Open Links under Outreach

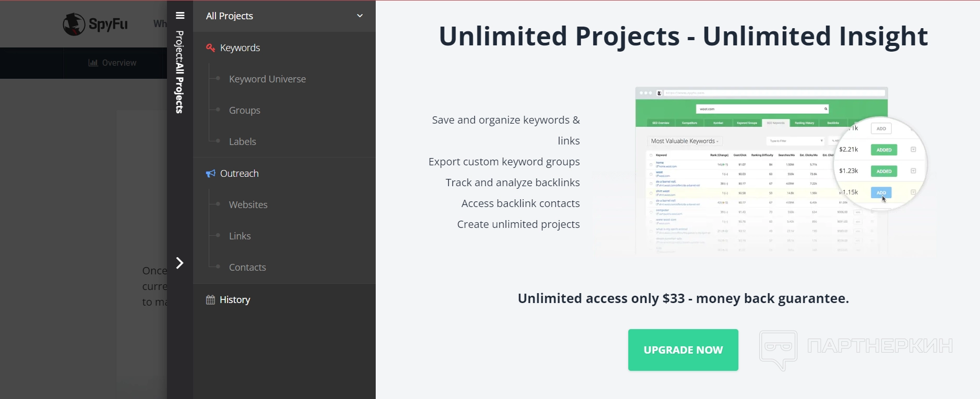[x=240, y=236]
